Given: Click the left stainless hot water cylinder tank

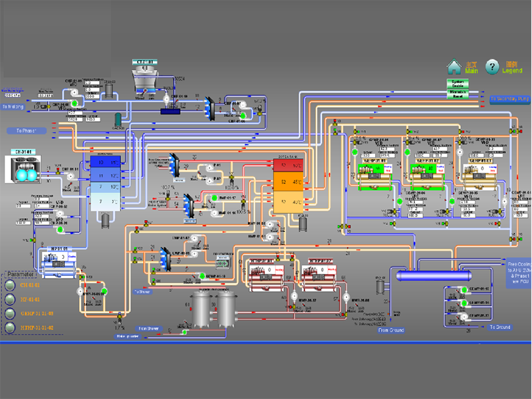Looking at the screenshot, I should [201, 309].
